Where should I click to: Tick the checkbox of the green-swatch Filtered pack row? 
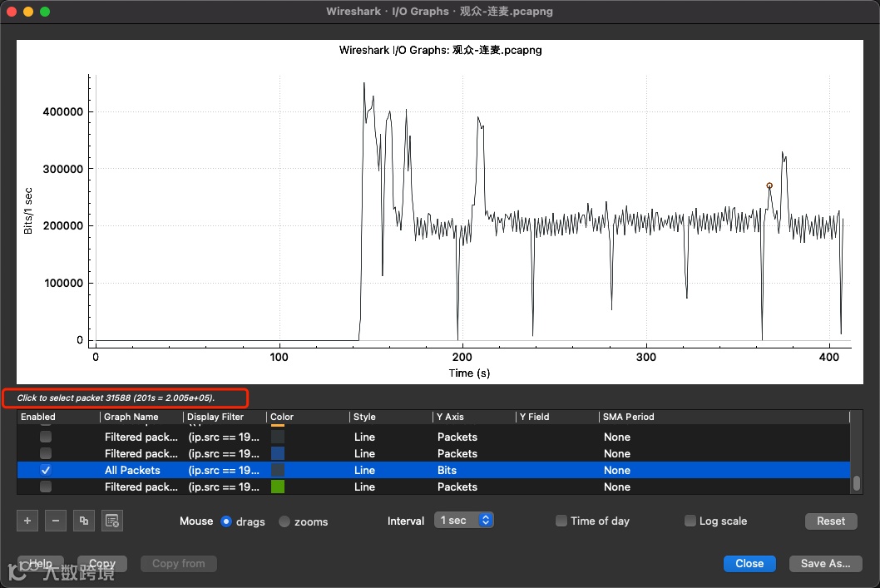point(46,487)
